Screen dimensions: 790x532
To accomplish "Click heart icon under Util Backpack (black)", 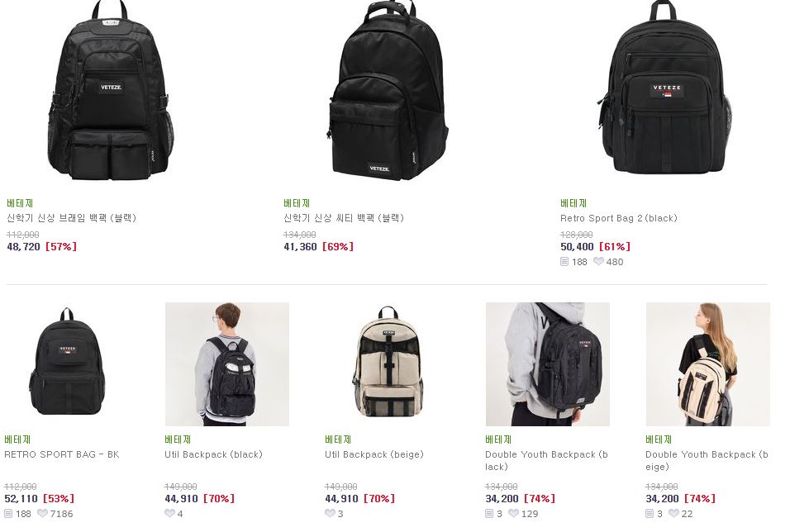I will coord(169,513).
